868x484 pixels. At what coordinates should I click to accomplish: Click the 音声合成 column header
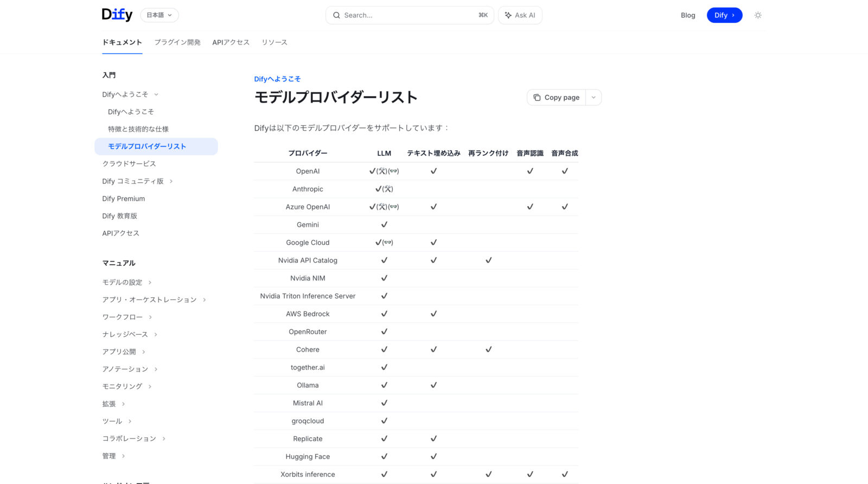(x=565, y=153)
